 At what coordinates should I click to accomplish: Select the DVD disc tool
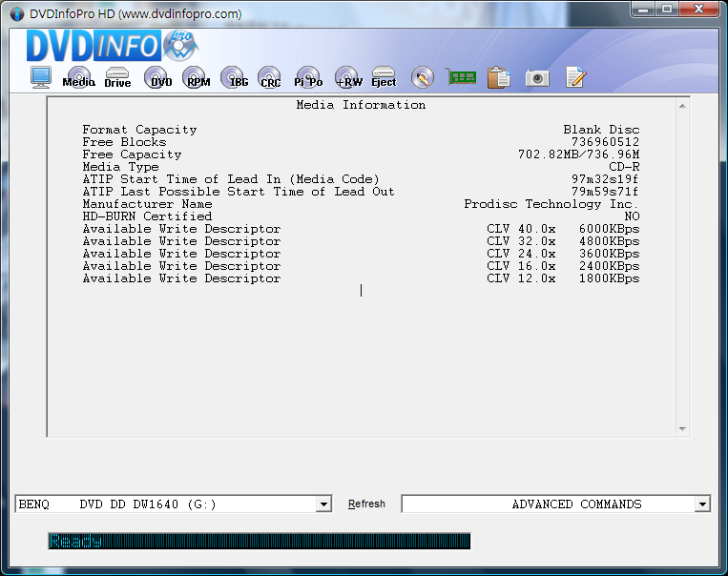tap(156, 77)
